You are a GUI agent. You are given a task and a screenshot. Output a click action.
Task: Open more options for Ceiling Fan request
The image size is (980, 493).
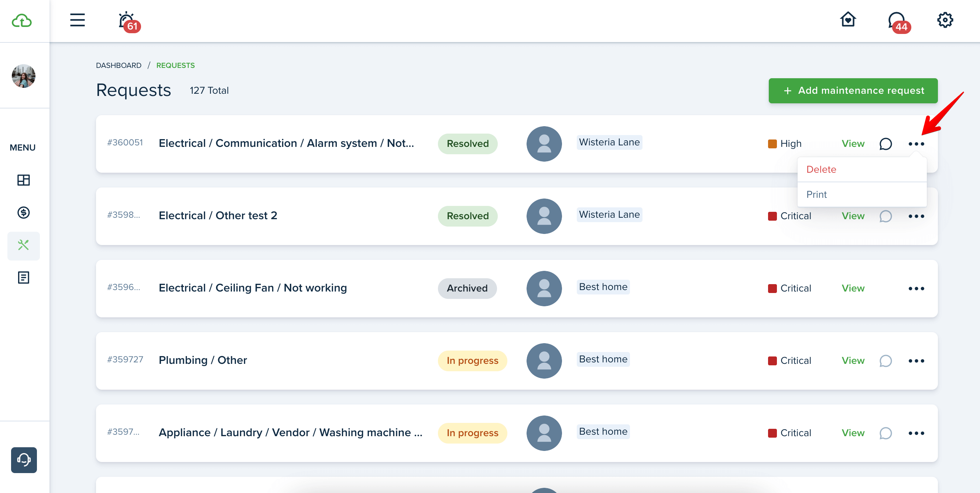pos(916,289)
